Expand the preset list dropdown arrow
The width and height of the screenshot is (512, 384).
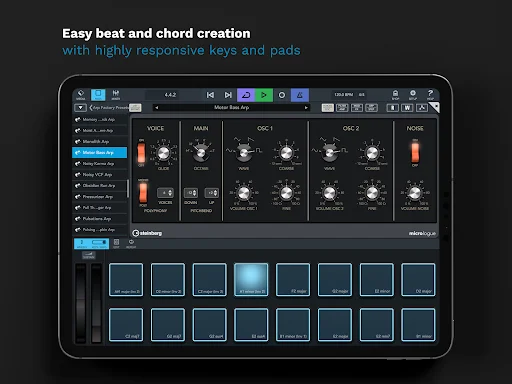80,108
